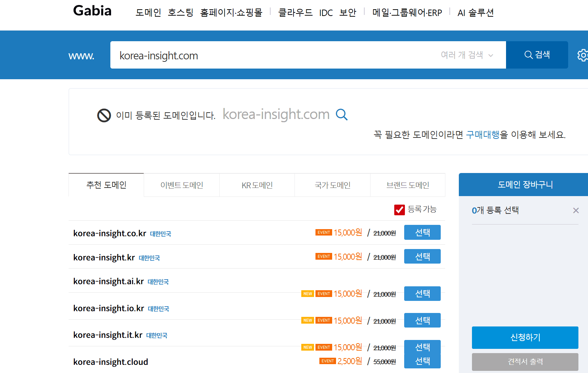Click the 0개 등록 선택 text
The width and height of the screenshot is (588, 373).
(x=495, y=210)
